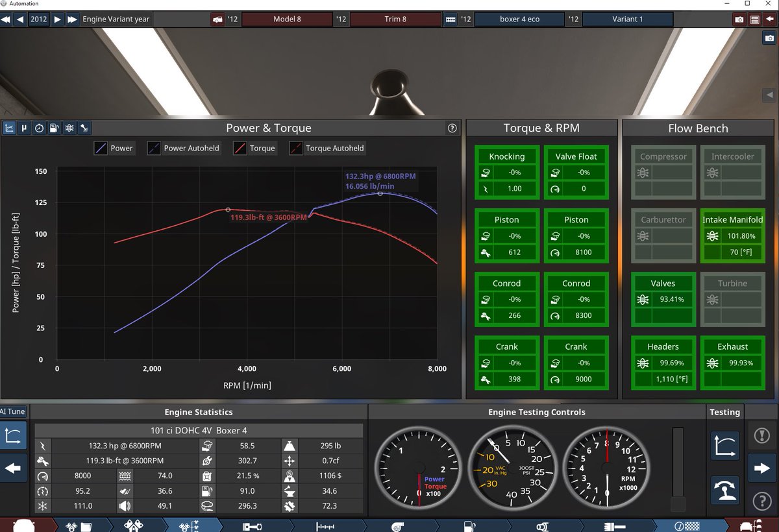Click the 132.3 hp @ 6800RPM statistic
Viewport: 779px width, 532px height.
point(125,446)
